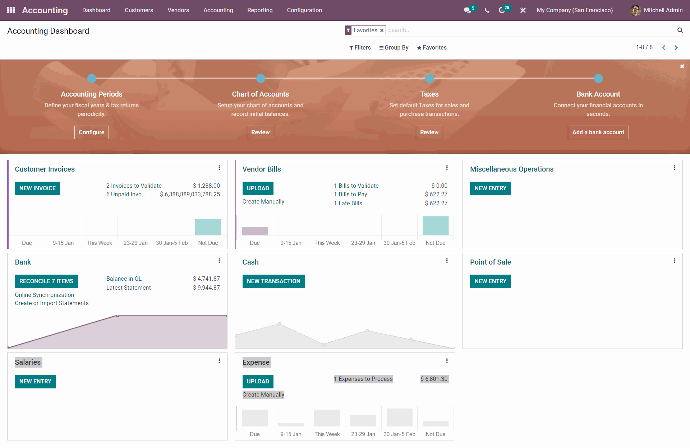This screenshot has height=448, width=690.
Task: Click Create or Import Statements link
Action: coord(51,303)
